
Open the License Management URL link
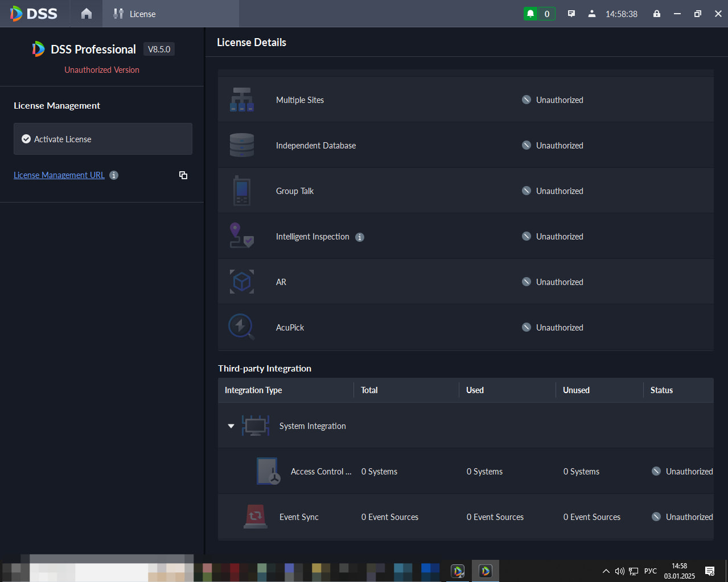point(59,175)
